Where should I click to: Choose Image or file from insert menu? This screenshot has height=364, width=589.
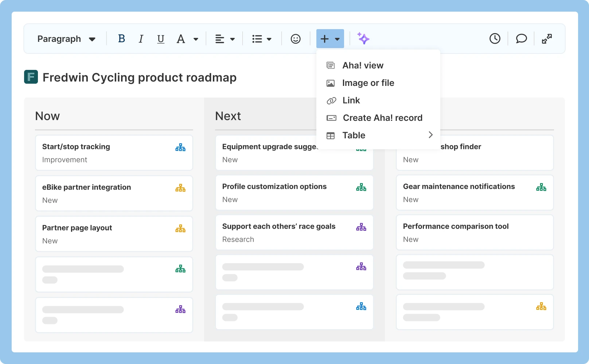pyautogui.click(x=368, y=83)
